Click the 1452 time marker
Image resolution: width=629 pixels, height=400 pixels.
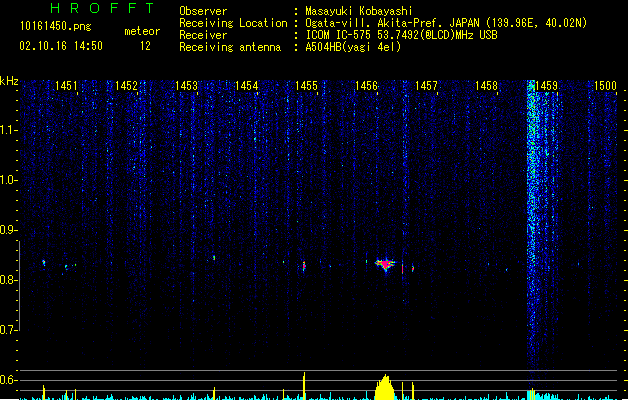(126, 85)
